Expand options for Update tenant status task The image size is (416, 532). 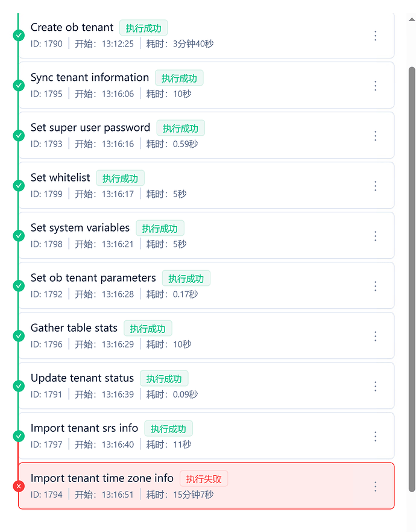(375, 386)
